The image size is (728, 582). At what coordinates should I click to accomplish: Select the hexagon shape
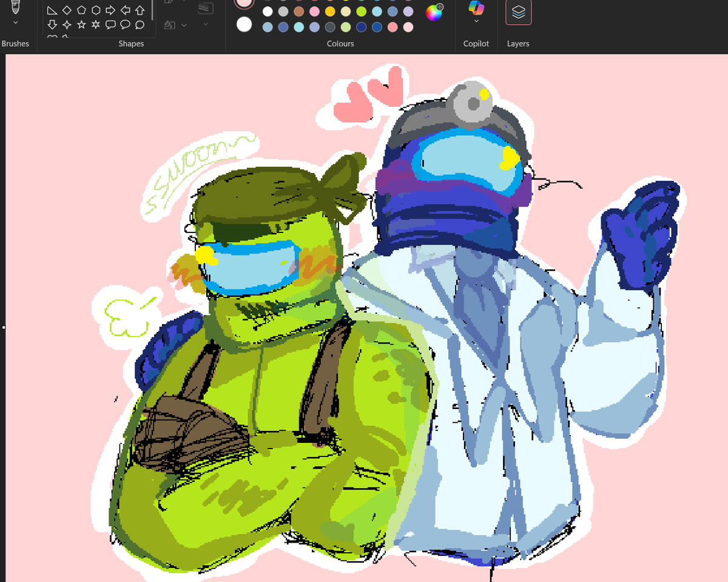pos(96,10)
